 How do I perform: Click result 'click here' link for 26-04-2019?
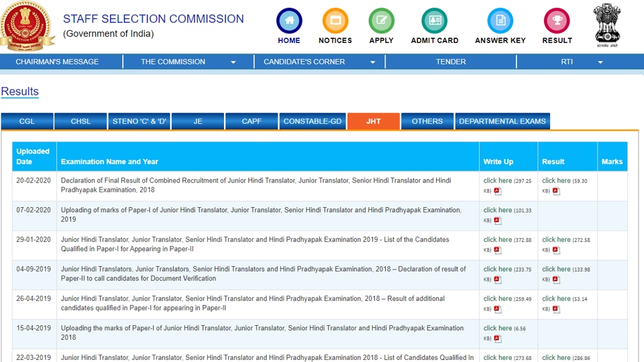click(556, 299)
